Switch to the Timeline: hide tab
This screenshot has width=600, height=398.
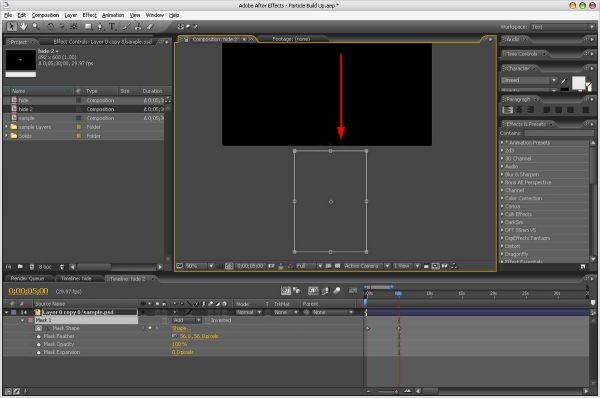[x=76, y=279]
